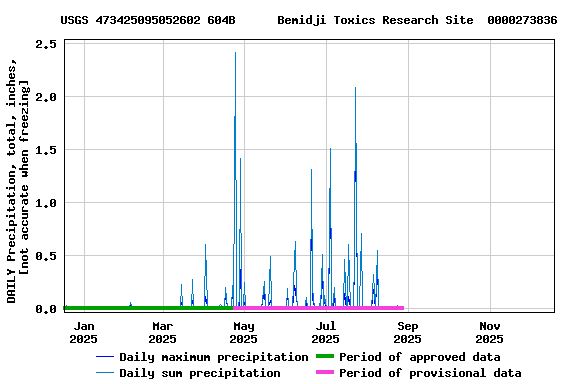Click the Daily maximum precipitation legend label
Screen dimensions: 576x384
click(x=214, y=357)
